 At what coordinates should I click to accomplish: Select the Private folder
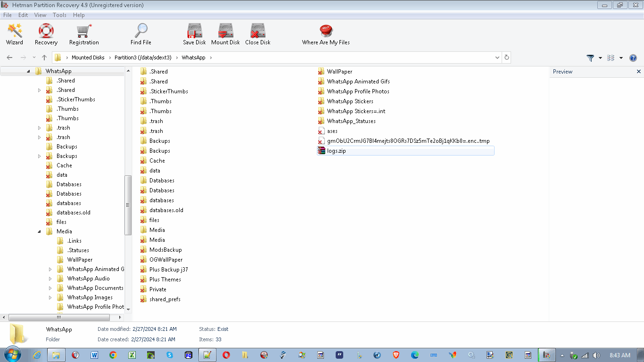tap(158, 289)
